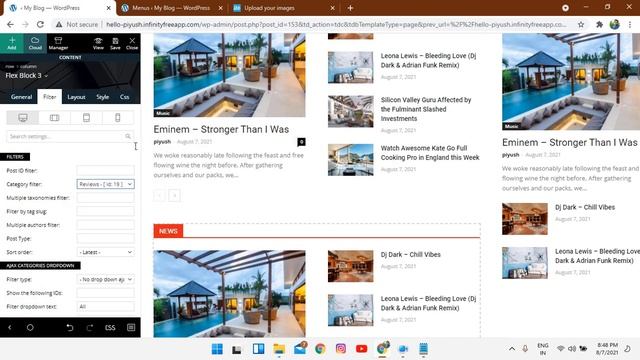Screen dimensions: 640x360
Task: Open YouTube from the taskbar
Action: click(x=361, y=349)
